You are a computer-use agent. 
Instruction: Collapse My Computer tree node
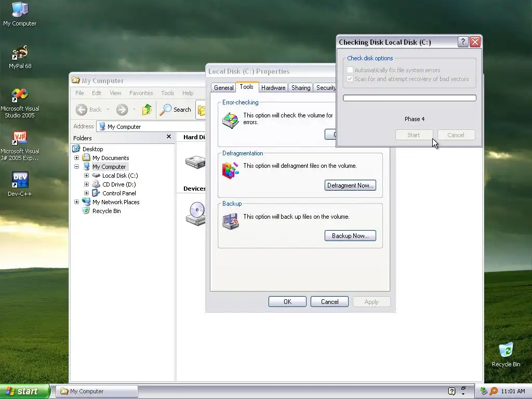(77, 167)
